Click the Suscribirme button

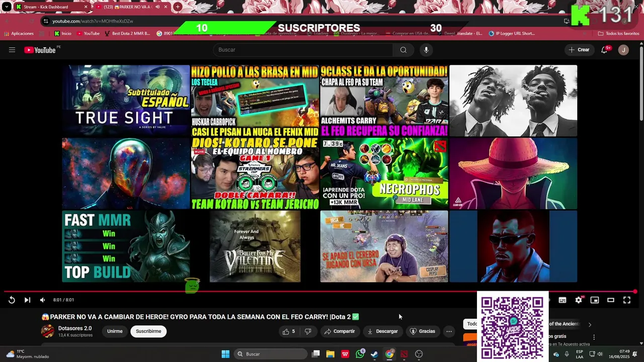click(148, 331)
